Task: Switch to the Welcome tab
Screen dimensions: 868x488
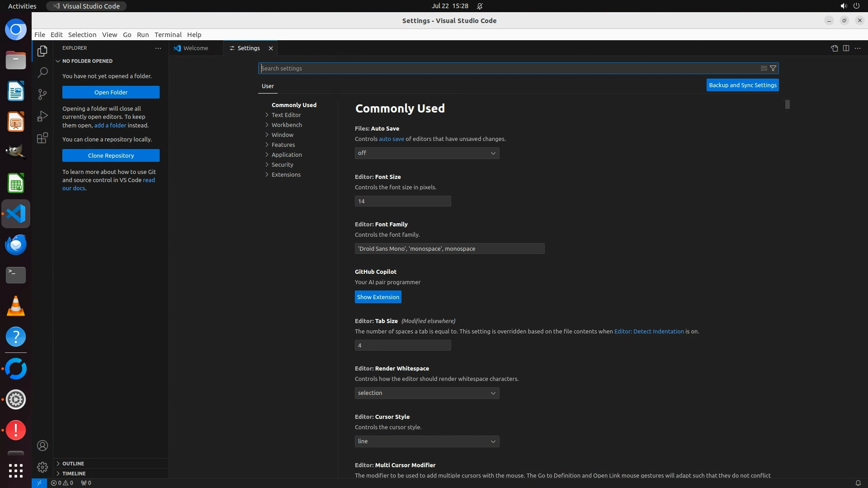Action: [x=195, y=48]
